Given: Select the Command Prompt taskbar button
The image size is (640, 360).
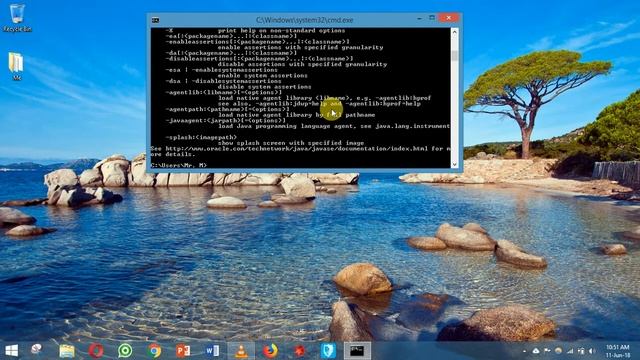Looking at the screenshot, I should click(357, 351).
